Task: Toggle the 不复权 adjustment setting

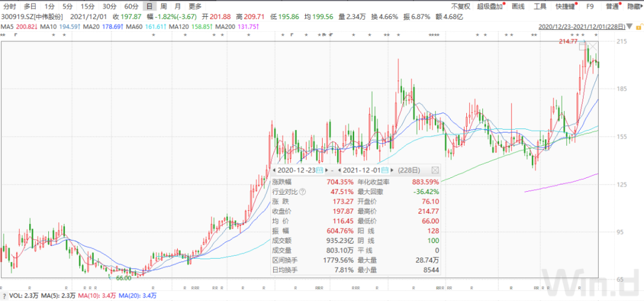Action: (x=460, y=6)
